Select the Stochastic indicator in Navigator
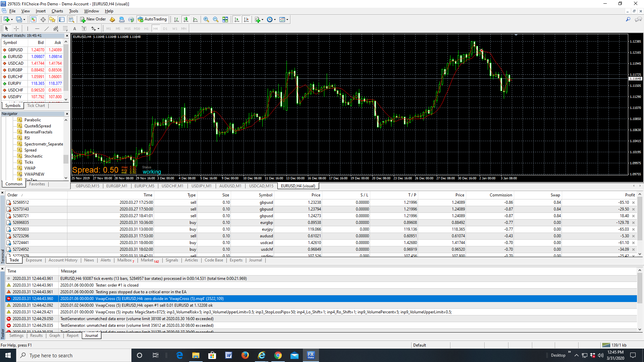The image size is (644, 362). click(33, 156)
